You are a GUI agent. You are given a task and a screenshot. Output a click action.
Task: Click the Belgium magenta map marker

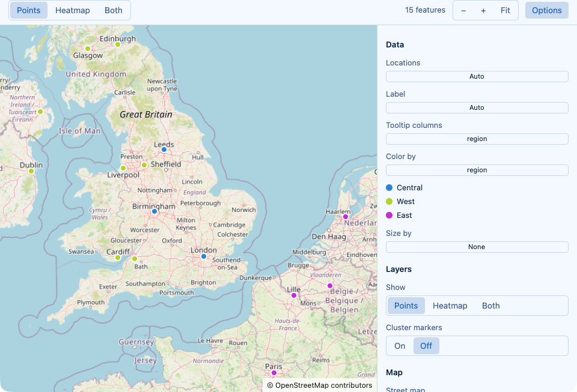(330, 286)
